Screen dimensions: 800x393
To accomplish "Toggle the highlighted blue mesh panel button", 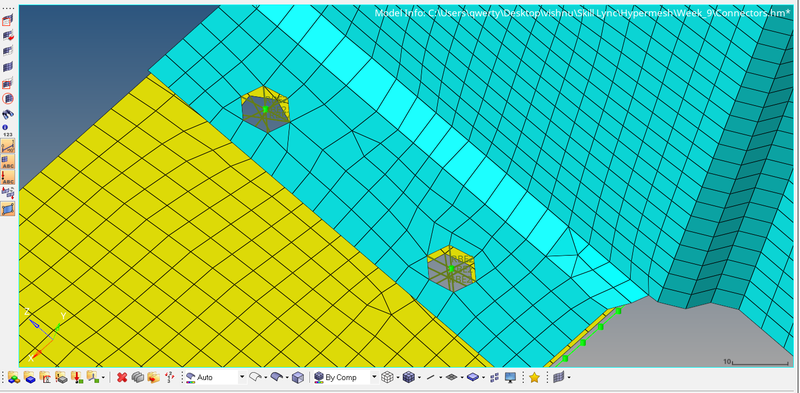I will [8, 209].
